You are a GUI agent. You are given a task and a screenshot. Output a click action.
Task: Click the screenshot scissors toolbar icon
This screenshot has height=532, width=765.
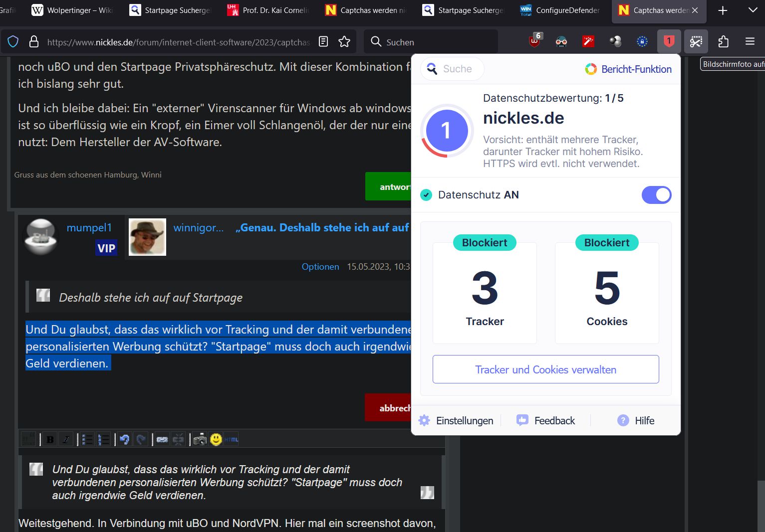(696, 42)
